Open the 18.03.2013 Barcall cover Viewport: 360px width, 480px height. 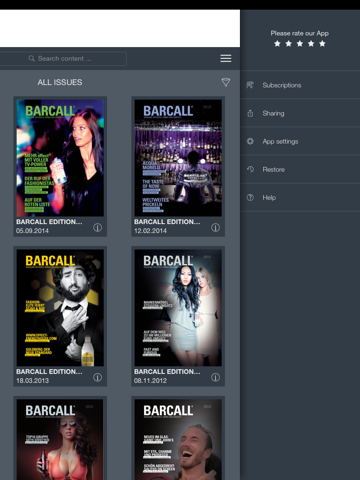click(x=60, y=308)
